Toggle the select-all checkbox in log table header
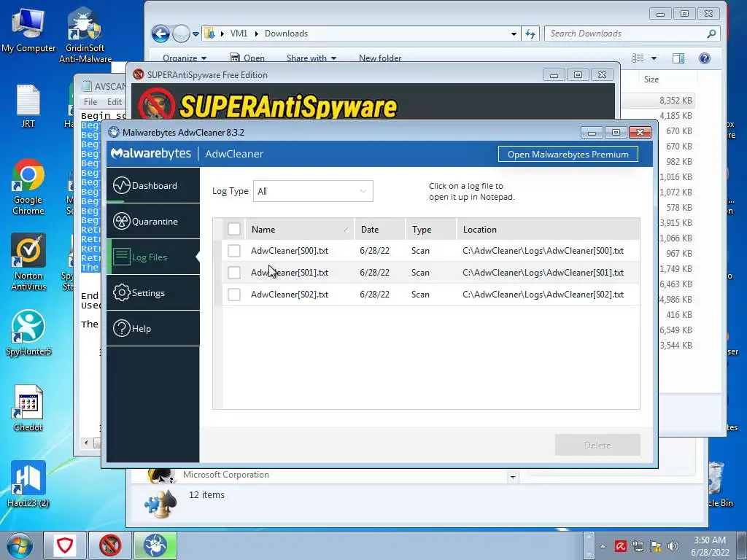The height and width of the screenshot is (560, 747). (234, 229)
